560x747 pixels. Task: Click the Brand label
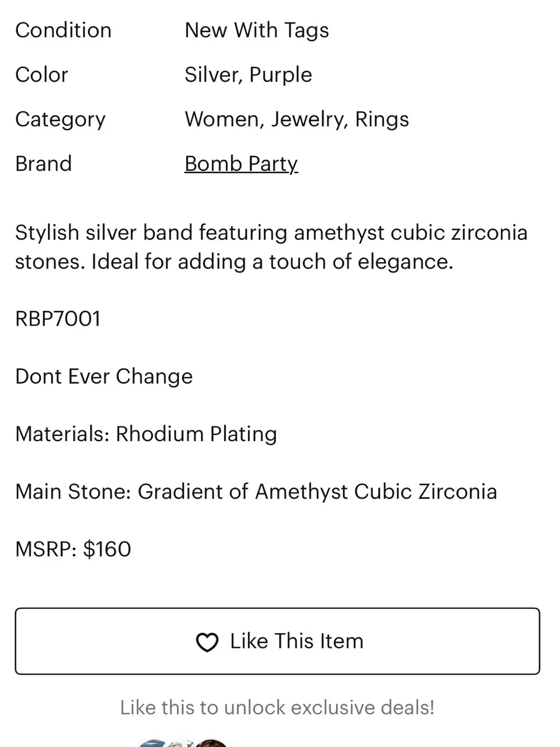[44, 164]
